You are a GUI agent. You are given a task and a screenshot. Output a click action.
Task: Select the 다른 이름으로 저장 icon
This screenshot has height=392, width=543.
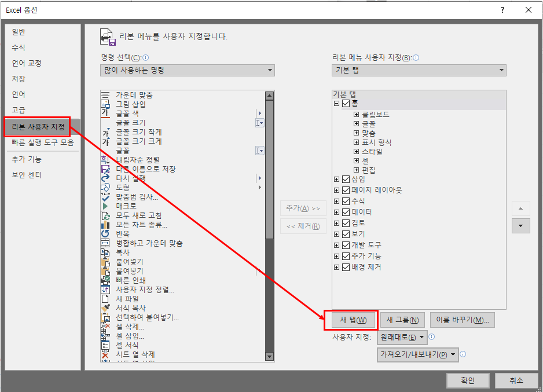coord(105,169)
